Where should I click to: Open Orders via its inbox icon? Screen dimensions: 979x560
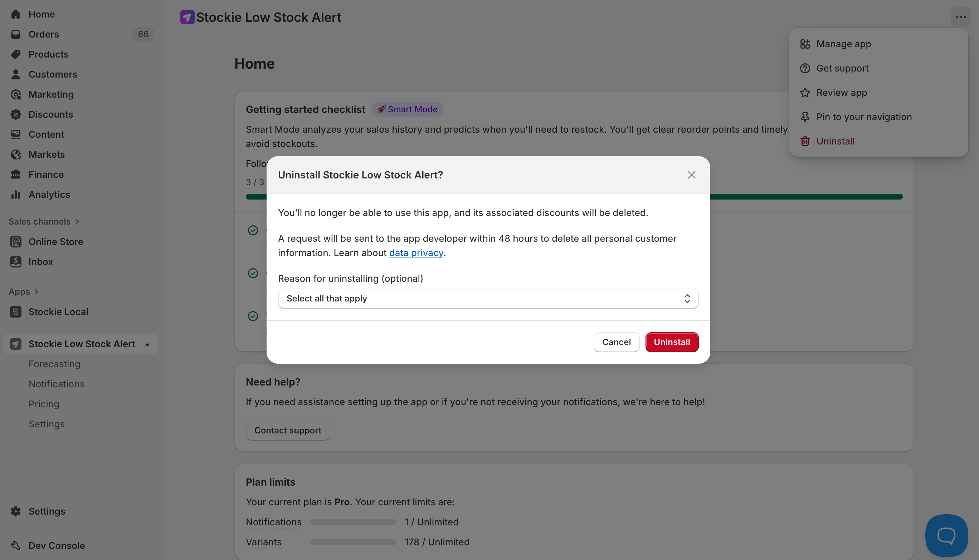[16, 34]
